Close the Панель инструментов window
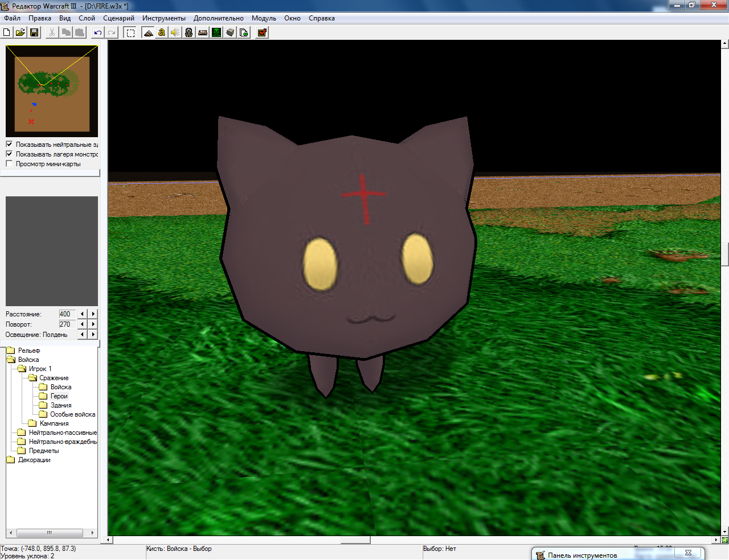Viewport: 729px width, 560px height. point(688,553)
